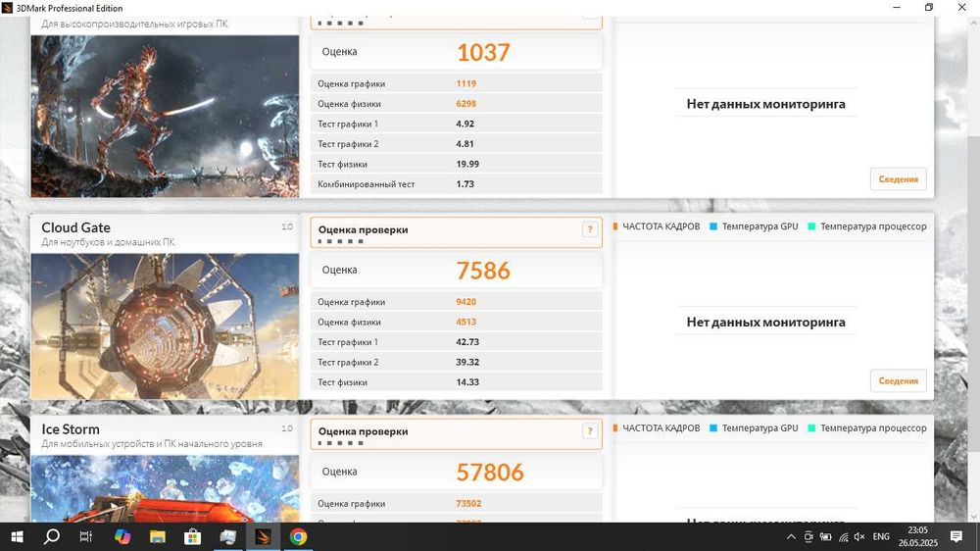Open taskbar Search magnifier
Image resolution: width=980 pixels, height=551 pixels.
tap(52, 536)
